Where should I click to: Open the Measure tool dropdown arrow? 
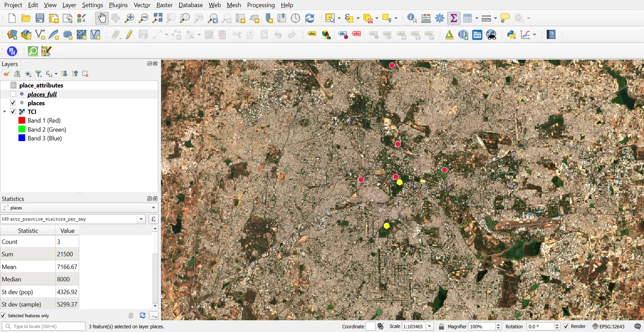tap(495, 18)
